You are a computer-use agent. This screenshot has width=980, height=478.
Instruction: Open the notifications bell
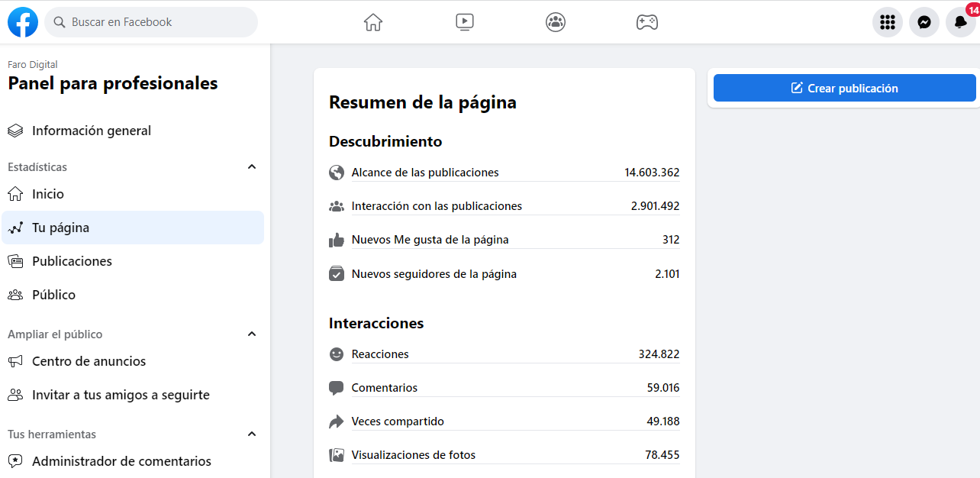[960, 22]
